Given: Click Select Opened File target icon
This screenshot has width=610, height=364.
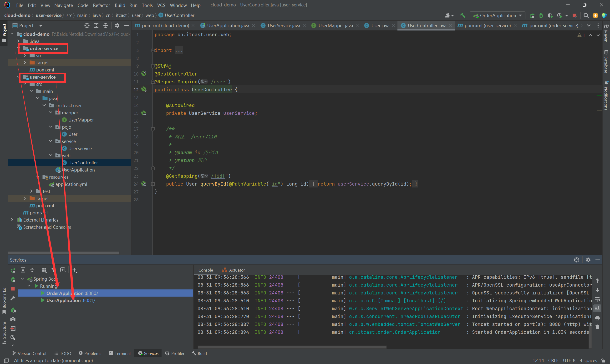Looking at the screenshot, I should pyautogui.click(x=87, y=25).
